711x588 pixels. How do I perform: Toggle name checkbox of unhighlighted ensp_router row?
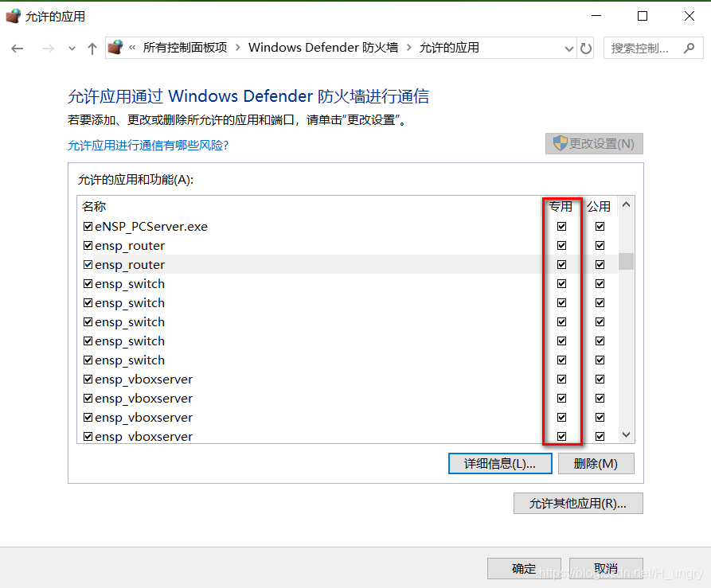[x=88, y=245]
